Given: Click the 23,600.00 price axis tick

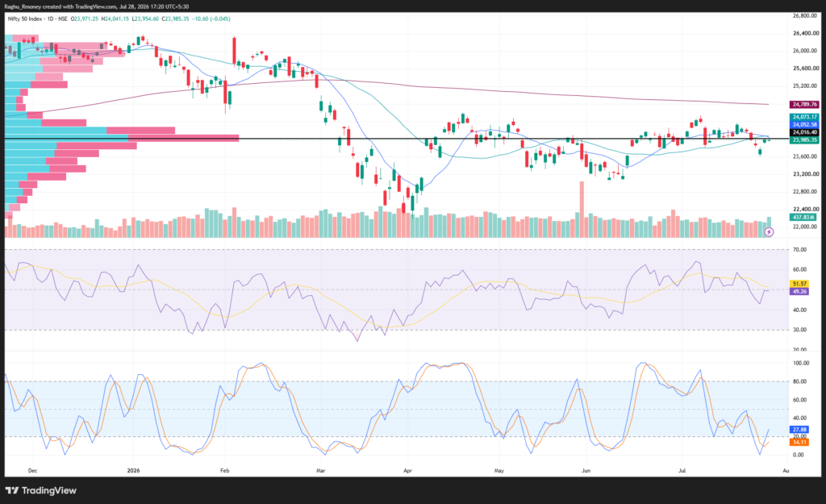Looking at the screenshot, I should point(806,156).
